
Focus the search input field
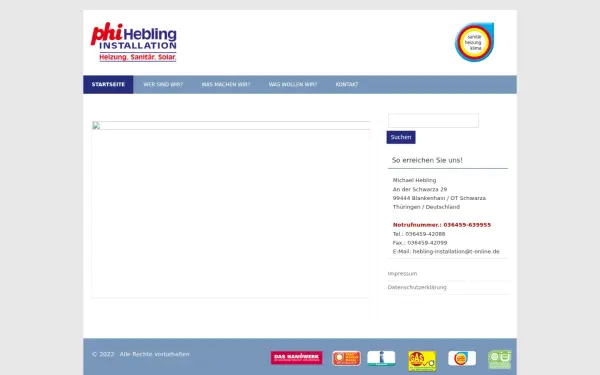tap(433, 121)
